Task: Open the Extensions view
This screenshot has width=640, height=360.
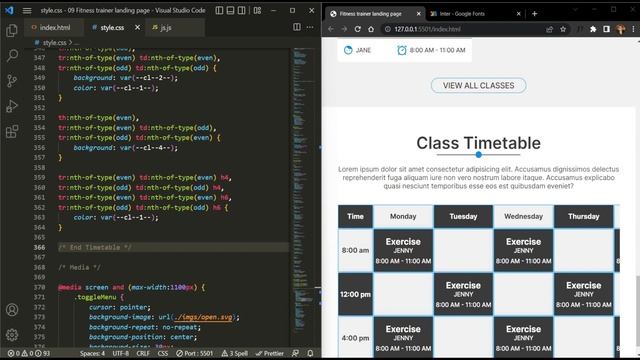Action: [x=12, y=131]
